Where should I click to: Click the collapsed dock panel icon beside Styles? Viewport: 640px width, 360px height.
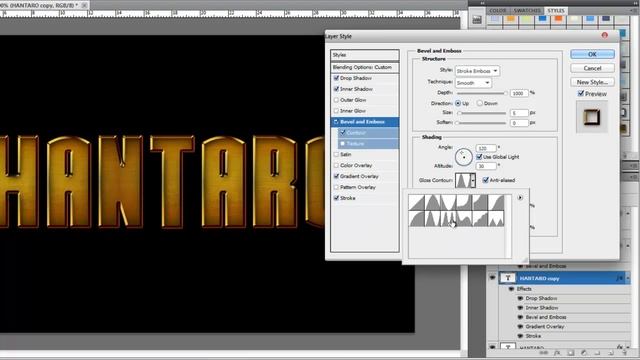[477, 20]
